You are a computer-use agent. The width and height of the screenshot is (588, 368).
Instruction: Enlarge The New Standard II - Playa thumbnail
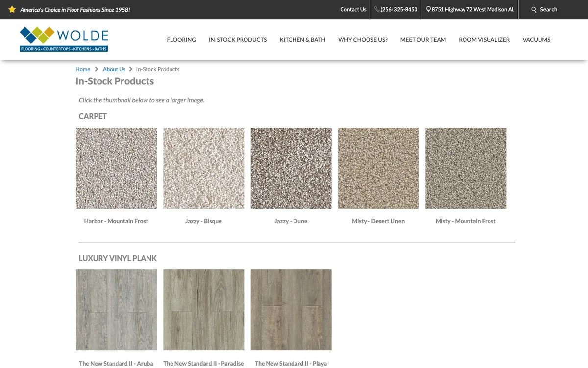[x=291, y=310]
